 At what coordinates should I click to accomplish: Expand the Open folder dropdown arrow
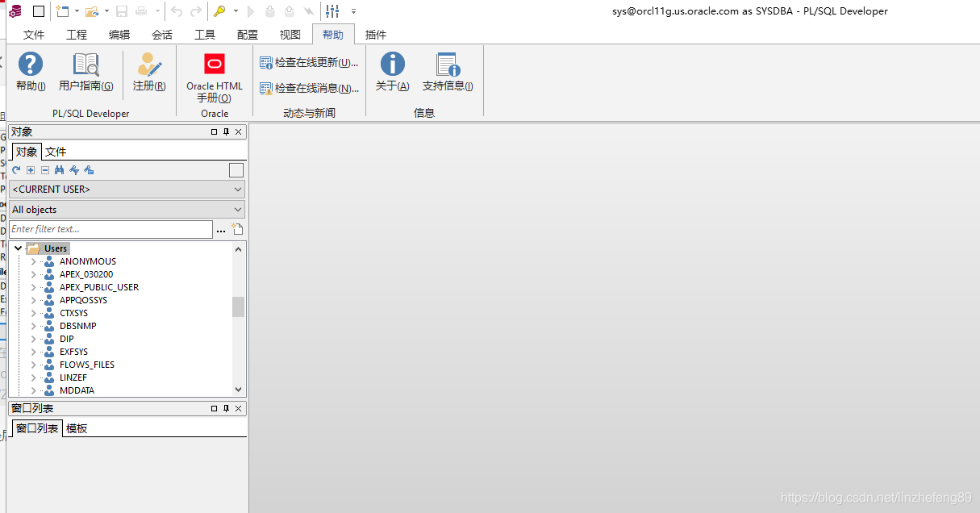[106, 11]
